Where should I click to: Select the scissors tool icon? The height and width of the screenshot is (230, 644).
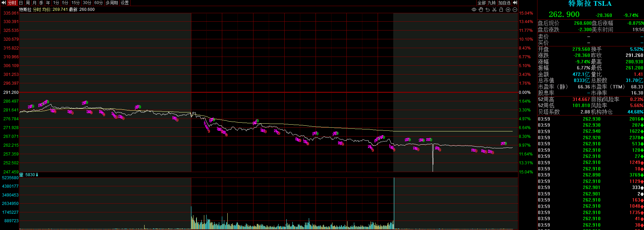(494, 9)
